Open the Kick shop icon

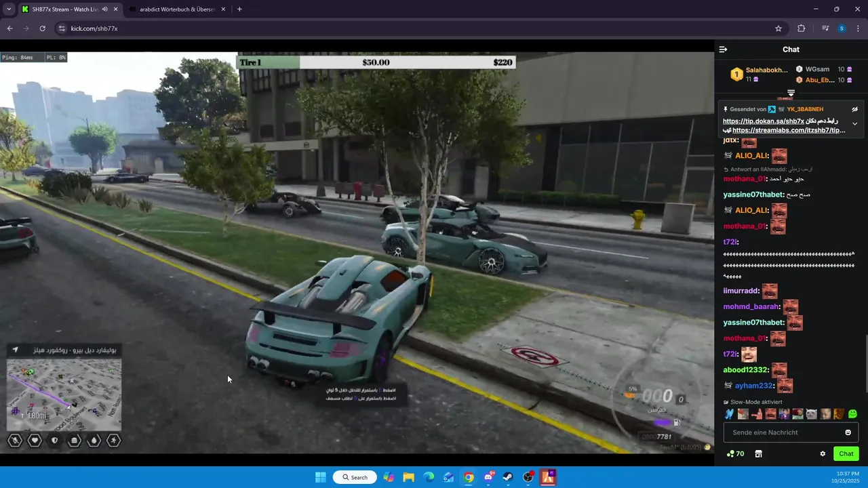click(x=758, y=454)
